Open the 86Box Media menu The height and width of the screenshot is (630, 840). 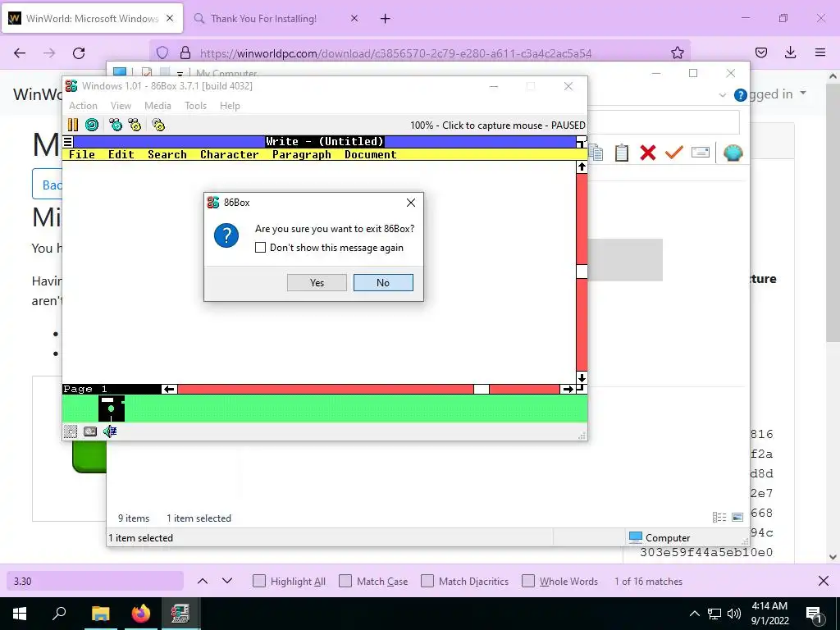(x=157, y=106)
